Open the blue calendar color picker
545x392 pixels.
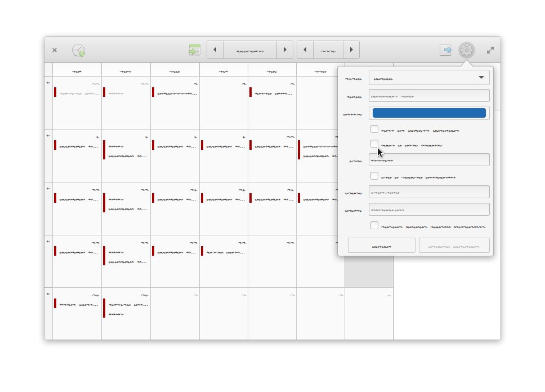(429, 113)
